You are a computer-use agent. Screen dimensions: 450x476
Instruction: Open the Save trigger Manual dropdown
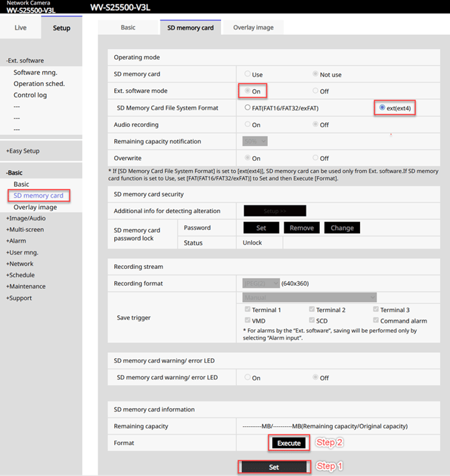[309, 297]
